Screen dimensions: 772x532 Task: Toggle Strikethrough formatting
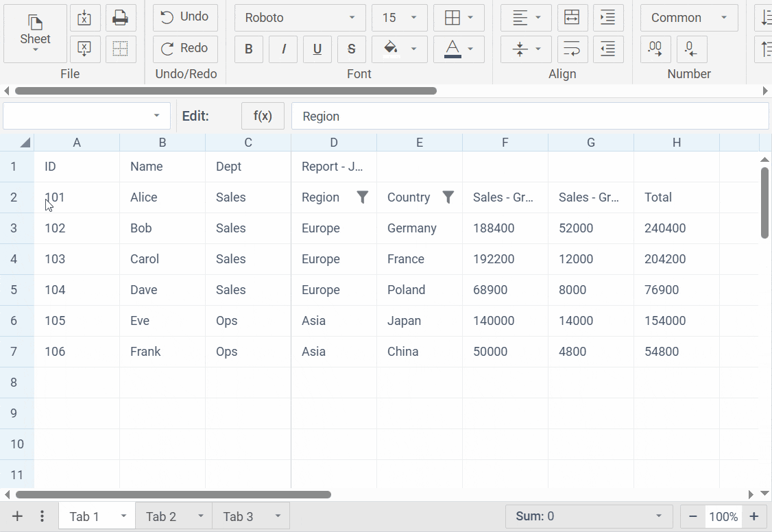pos(352,49)
